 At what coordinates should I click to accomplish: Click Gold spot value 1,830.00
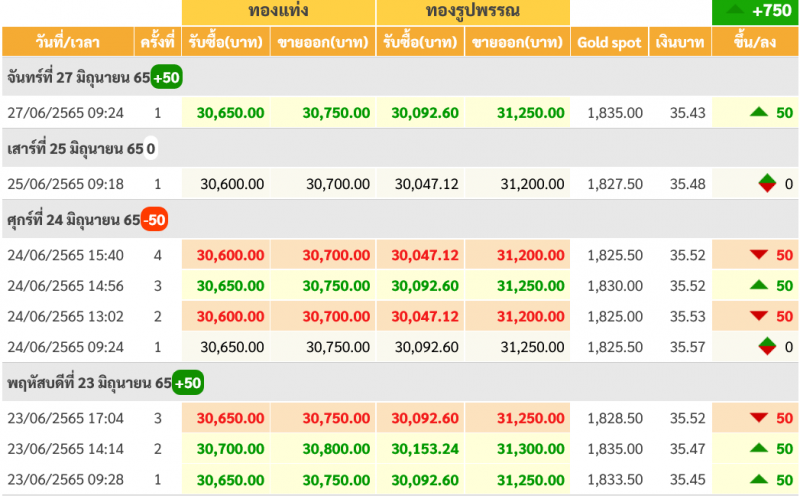[x=615, y=286]
